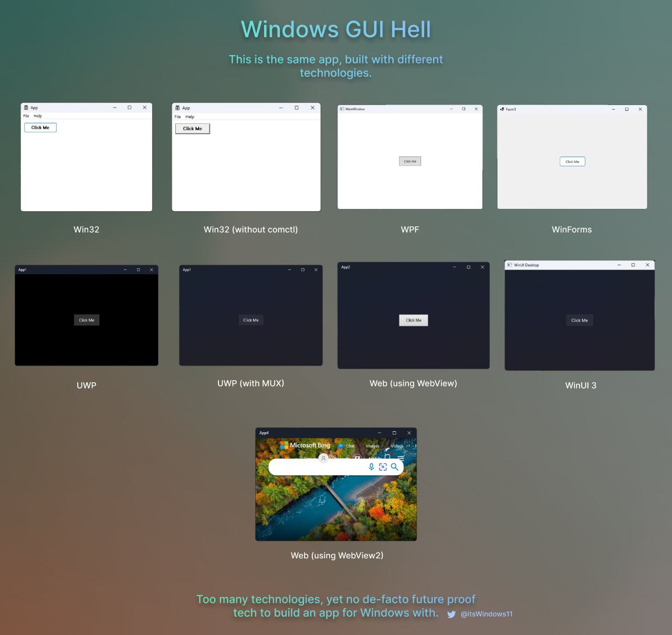Maximize the Form1 WinForms window
The width and height of the screenshot is (672, 635).
point(626,109)
